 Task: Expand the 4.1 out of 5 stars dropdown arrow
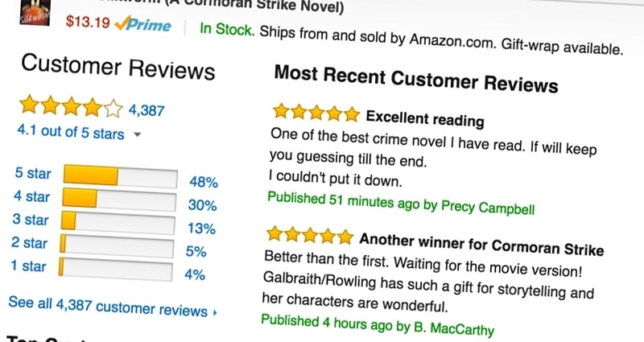137,134
